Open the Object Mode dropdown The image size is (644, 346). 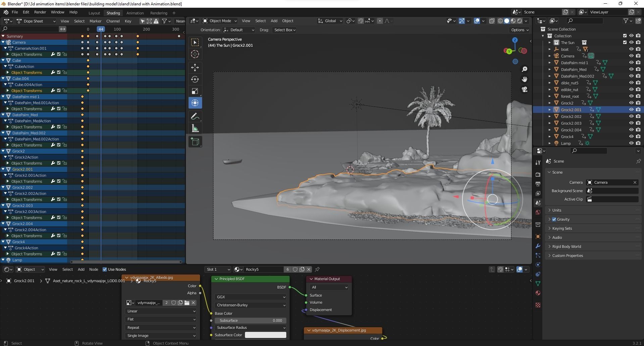point(220,21)
